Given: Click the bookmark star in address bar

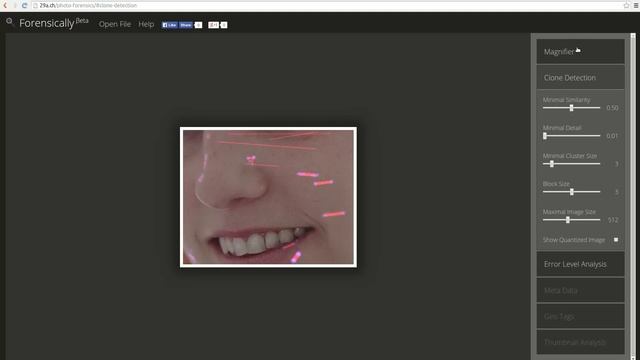Looking at the screenshot, I should tap(627, 5).
